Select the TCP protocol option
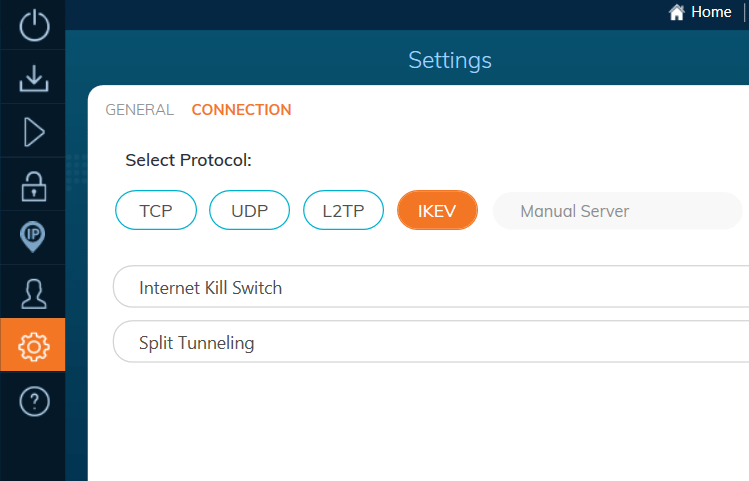Viewport: 749px width, 481px height. point(156,210)
